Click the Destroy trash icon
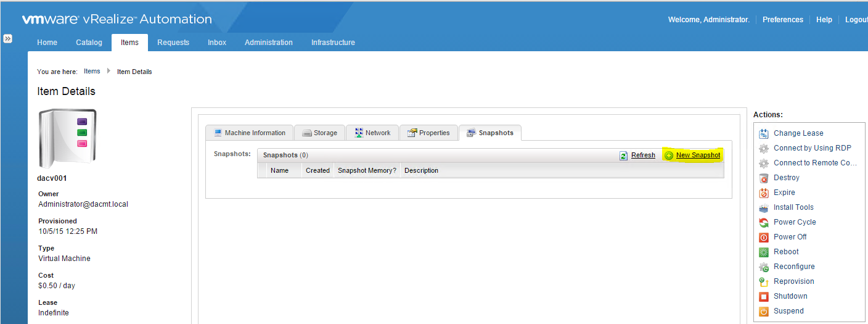The width and height of the screenshot is (868, 324). pyautogui.click(x=763, y=178)
